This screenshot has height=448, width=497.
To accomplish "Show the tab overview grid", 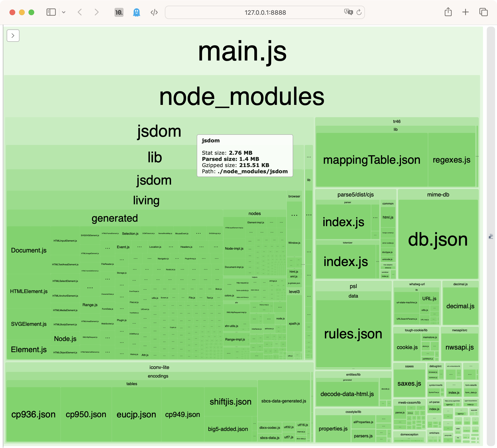I will [483, 12].
